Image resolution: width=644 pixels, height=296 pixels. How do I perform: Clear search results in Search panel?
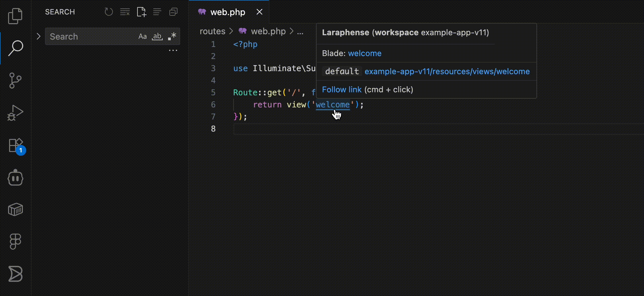pyautogui.click(x=125, y=12)
